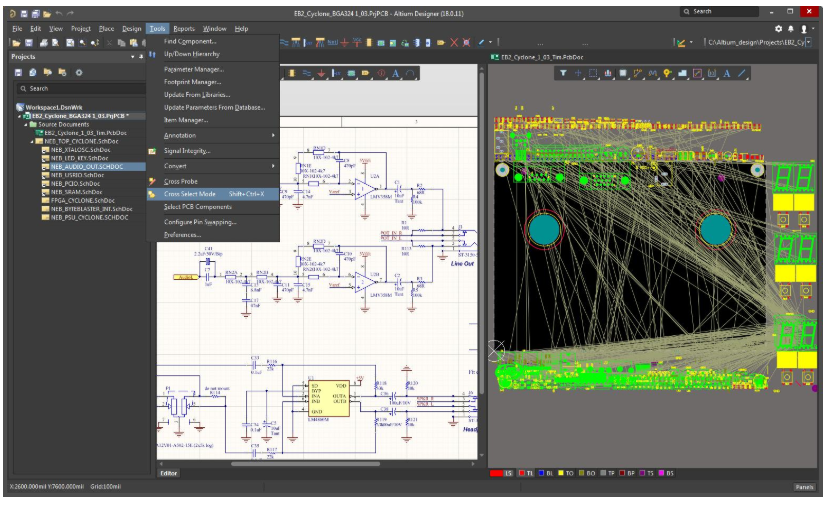The width and height of the screenshot is (828, 505).
Task: Open the Design menu
Action: (x=132, y=29)
